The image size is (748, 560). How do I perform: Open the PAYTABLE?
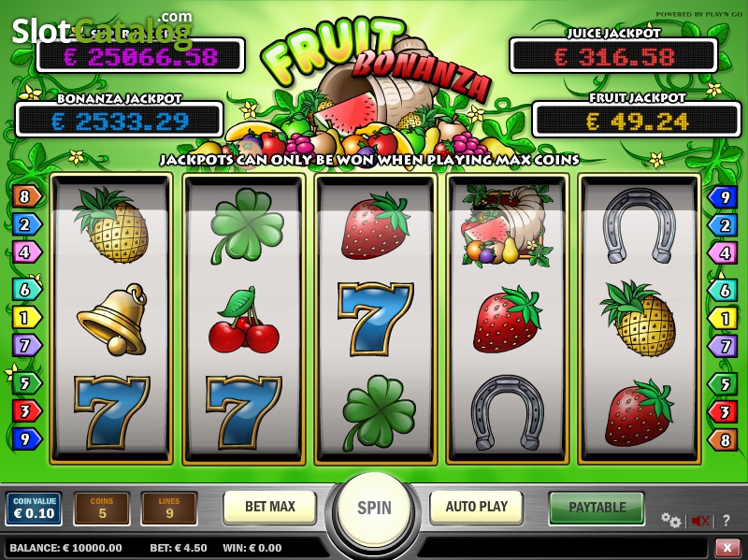(x=597, y=507)
